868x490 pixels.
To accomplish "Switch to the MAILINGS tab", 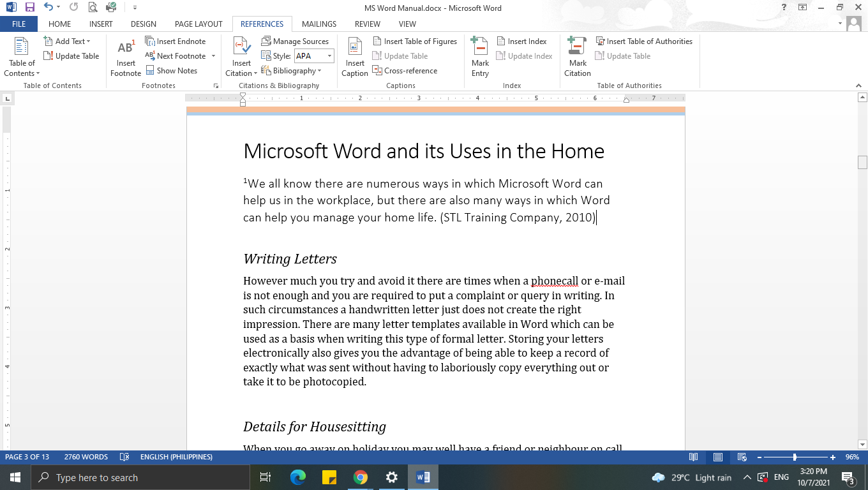I will pos(318,24).
